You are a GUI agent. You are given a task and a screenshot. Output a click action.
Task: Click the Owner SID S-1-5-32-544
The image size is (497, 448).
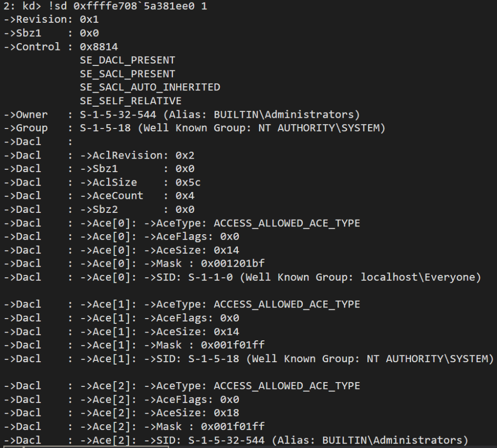coord(118,114)
